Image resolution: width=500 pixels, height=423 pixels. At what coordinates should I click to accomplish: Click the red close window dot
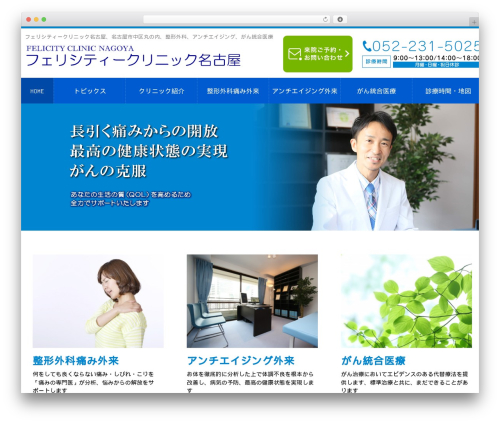point(29,20)
